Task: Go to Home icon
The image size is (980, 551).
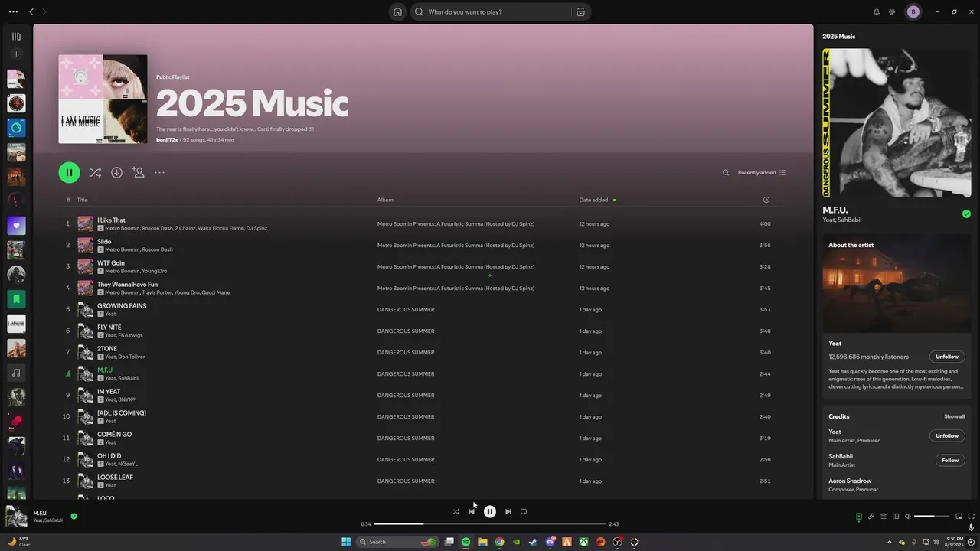Action: 397,11
